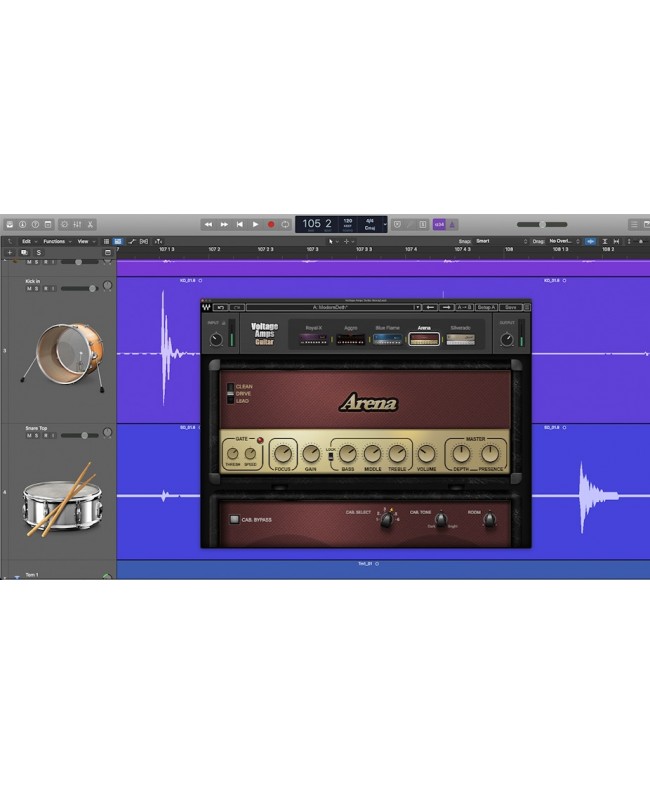Load next preset with right arrow
This screenshot has width=650, height=794.
tap(446, 307)
